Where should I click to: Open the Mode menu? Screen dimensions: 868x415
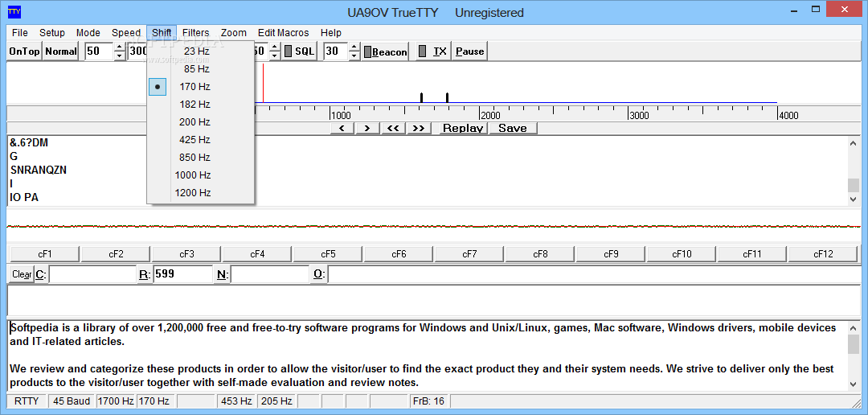(x=88, y=33)
